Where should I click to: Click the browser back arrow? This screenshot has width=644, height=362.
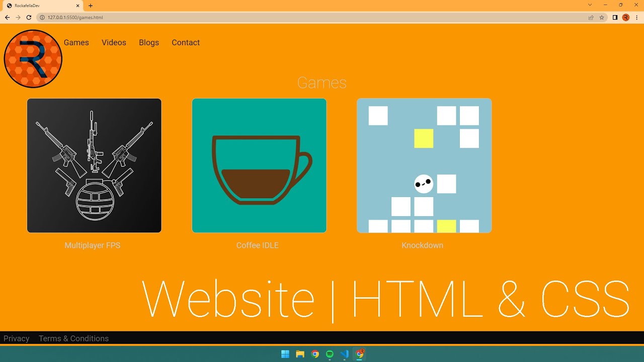(x=7, y=17)
